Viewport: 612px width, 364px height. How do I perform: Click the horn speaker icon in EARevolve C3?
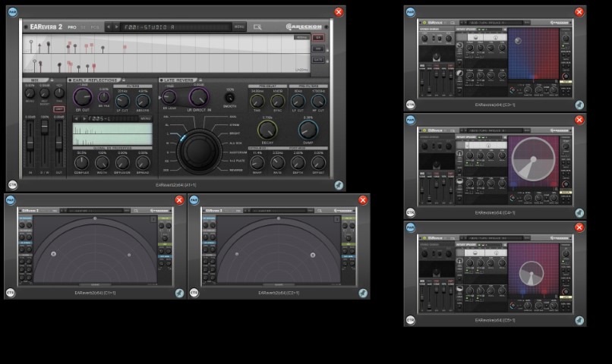[459, 45]
